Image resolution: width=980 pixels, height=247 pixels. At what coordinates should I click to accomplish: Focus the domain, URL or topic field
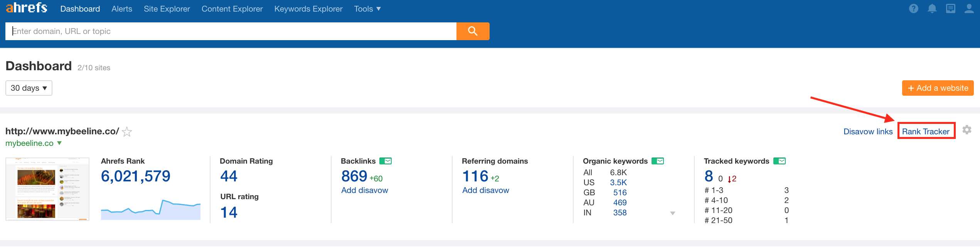click(231, 31)
